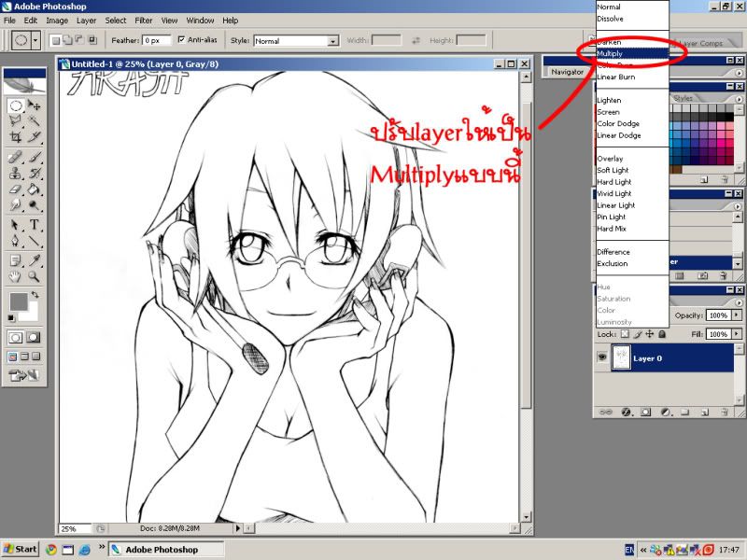This screenshot has height=560, width=747.
Task: Open the Styles panel options menu arrow
Action: pos(739,99)
